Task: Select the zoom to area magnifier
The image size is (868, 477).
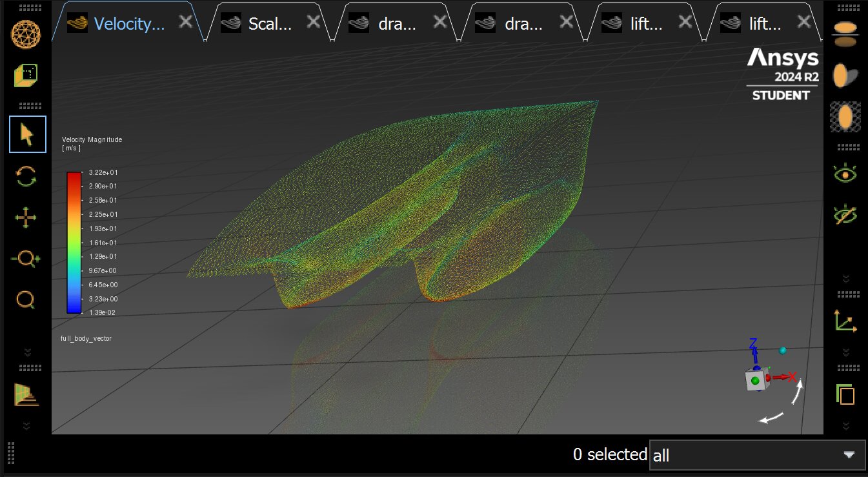Action: click(26, 300)
